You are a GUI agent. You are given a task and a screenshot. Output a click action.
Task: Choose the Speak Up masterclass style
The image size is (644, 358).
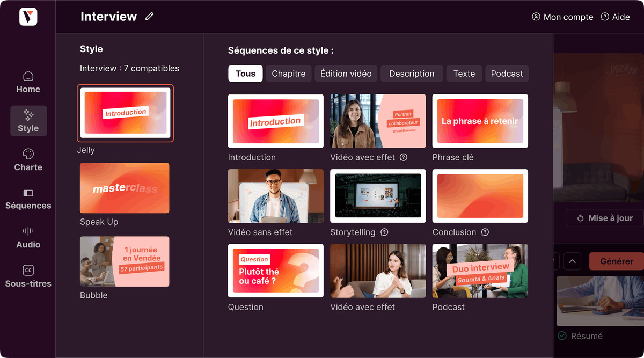(x=125, y=188)
